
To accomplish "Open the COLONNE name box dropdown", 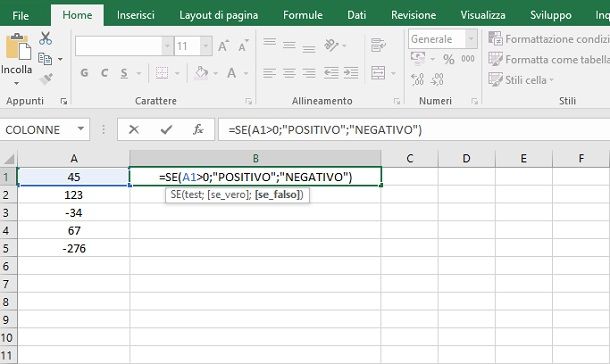I will (x=81, y=129).
